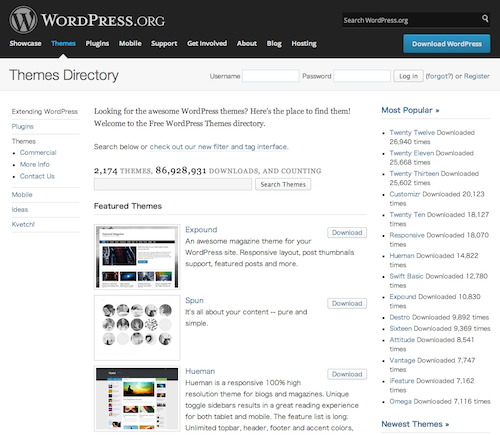The height and width of the screenshot is (435, 500).
Task: Open the Hosting nav item
Action: click(304, 43)
